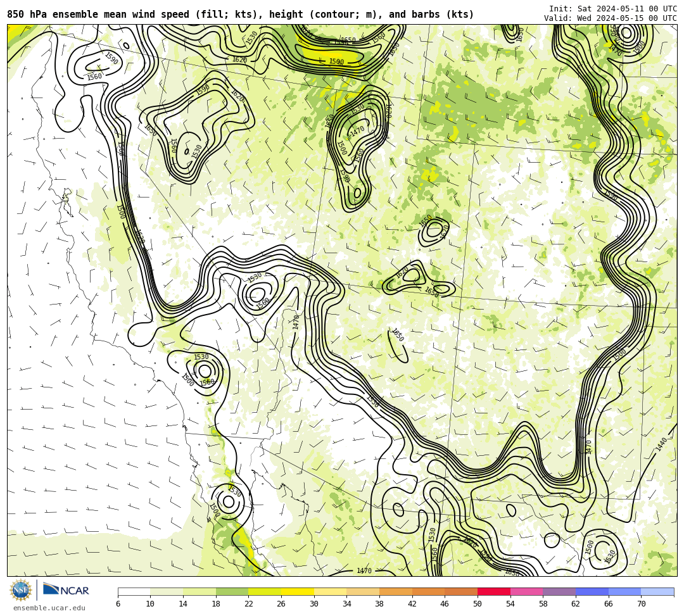Click the NSF logo emblem

[20, 590]
